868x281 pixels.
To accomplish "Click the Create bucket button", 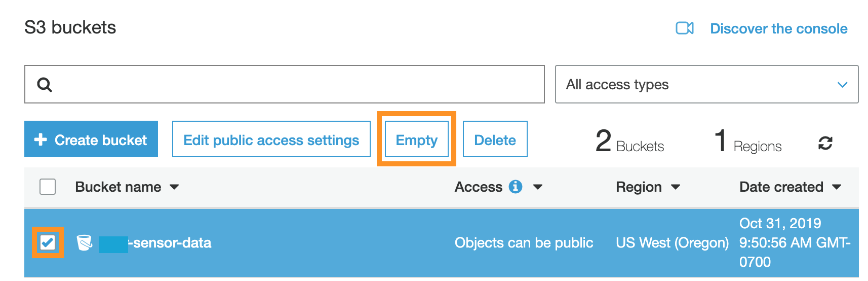I will (x=91, y=139).
